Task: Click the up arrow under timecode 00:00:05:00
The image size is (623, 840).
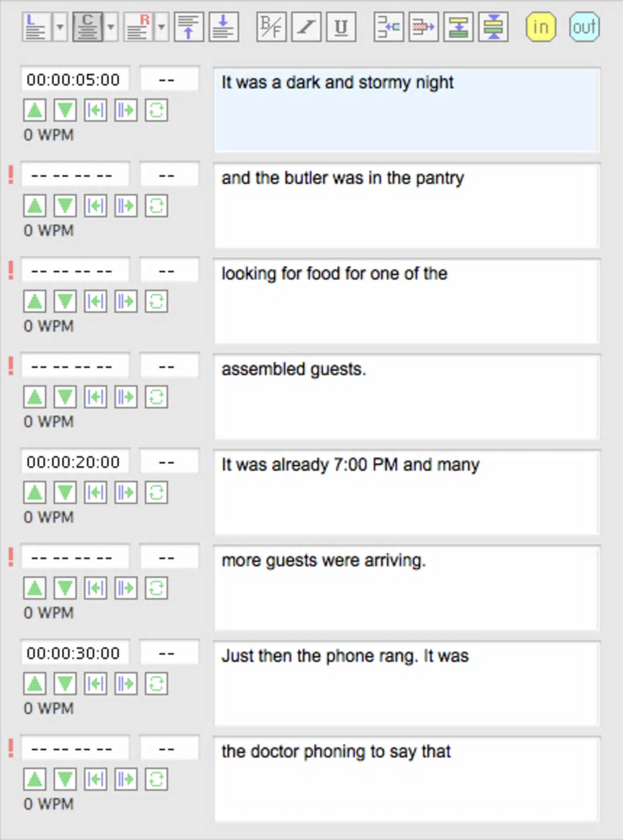Action: click(35, 110)
